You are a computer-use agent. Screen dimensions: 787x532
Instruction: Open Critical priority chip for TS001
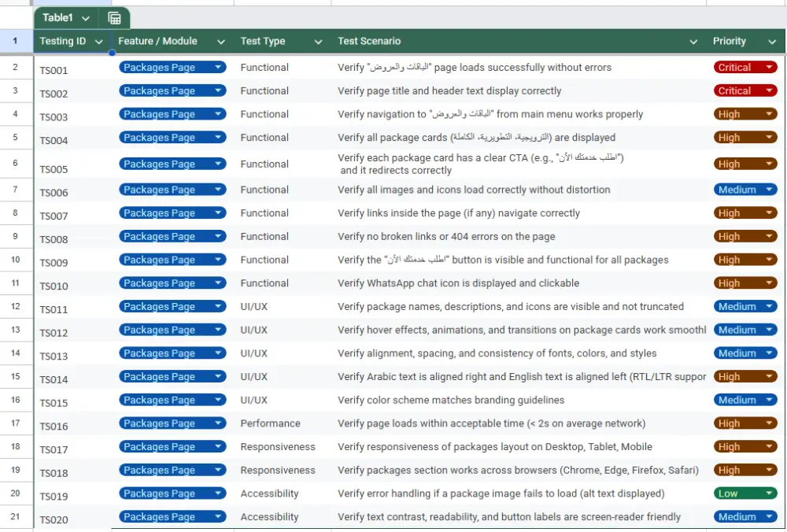click(745, 68)
